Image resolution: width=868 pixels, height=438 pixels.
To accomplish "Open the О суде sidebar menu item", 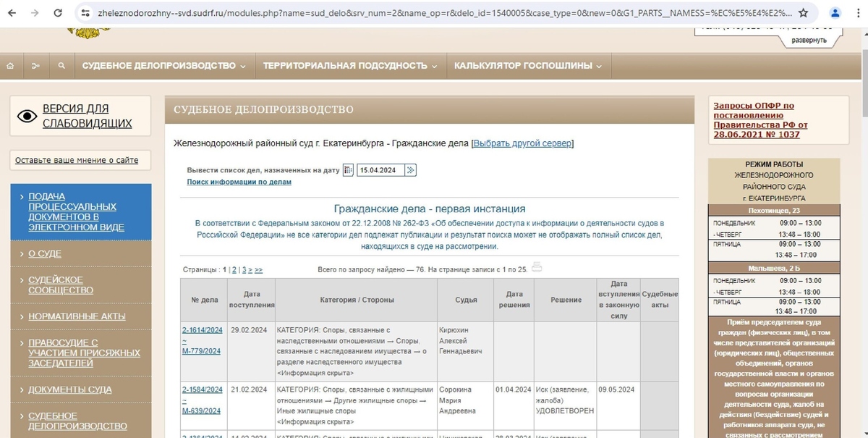I will point(45,254).
